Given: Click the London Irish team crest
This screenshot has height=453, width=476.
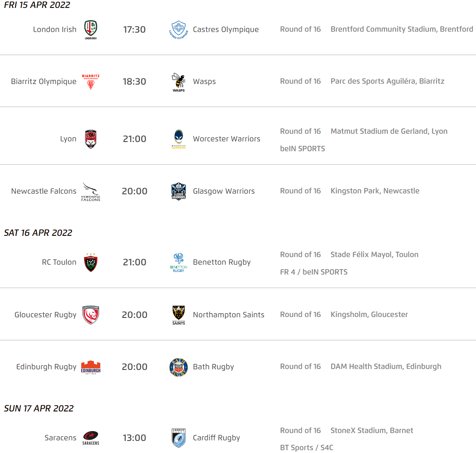Looking at the screenshot, I should (x=91, y=29).
